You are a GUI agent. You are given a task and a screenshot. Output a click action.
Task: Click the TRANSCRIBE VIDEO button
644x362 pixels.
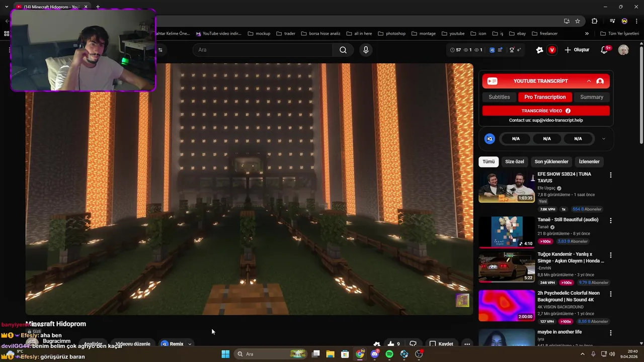[x=546, y=111]
